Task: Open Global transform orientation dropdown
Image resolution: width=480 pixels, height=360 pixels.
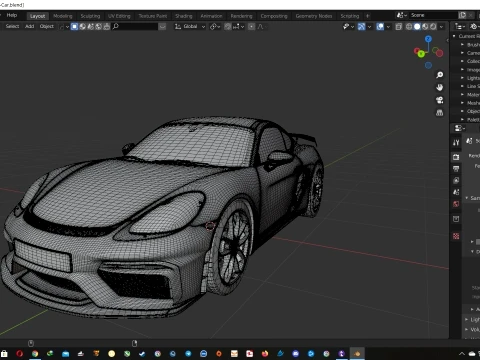Action: (190, 26)
